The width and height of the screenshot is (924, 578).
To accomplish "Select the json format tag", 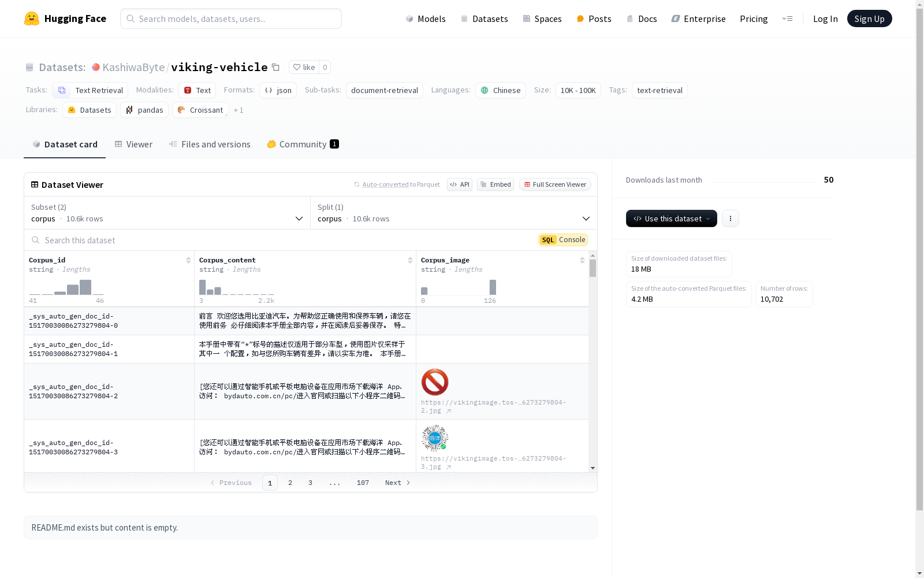I will 278,90.
